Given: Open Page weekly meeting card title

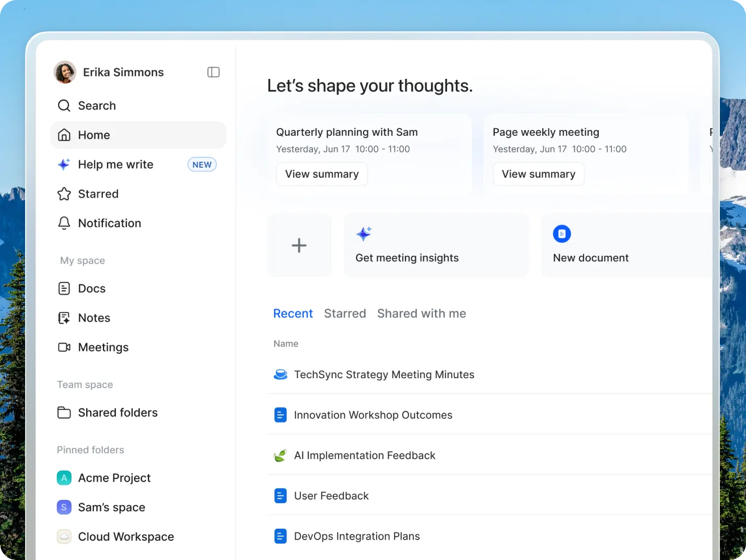Looking at the screenshot, I should 546,132.
